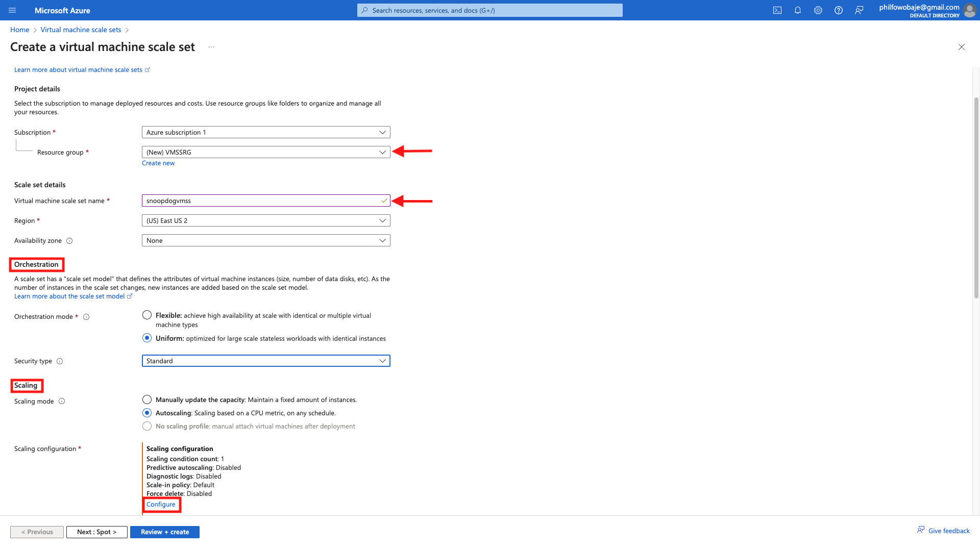Select Uniform orchestration mode
The image size is (980, 551).
coord(147,338)
